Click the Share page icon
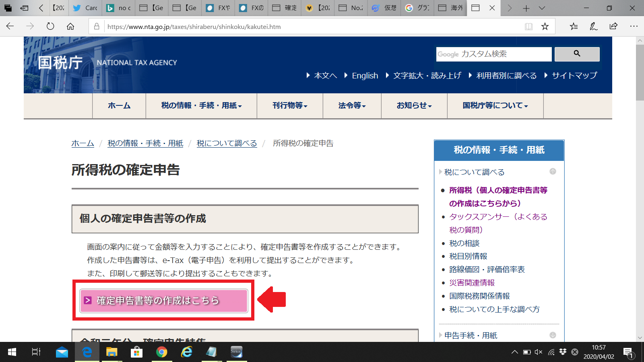This screenshot has width=644, height=362. pos(613,27)
